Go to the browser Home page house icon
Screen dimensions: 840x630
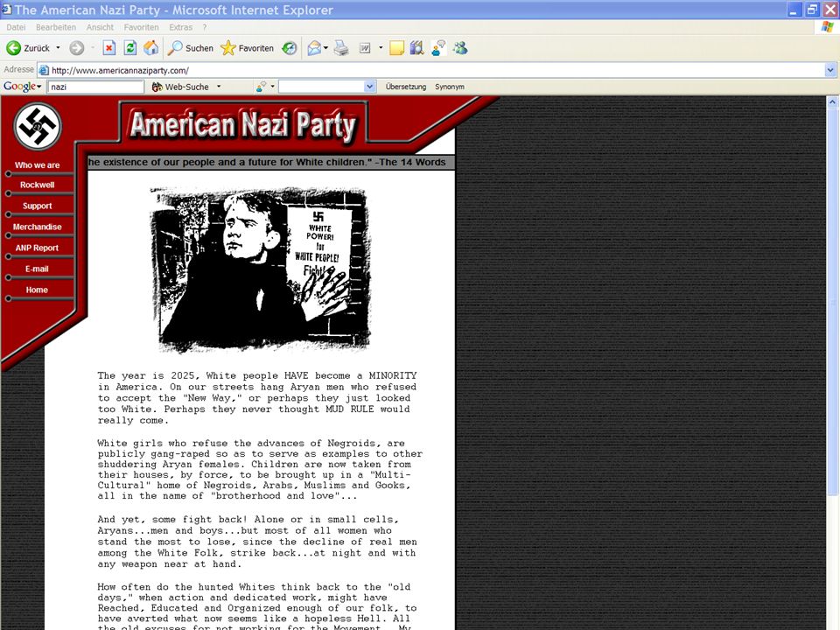coord(151,48)
